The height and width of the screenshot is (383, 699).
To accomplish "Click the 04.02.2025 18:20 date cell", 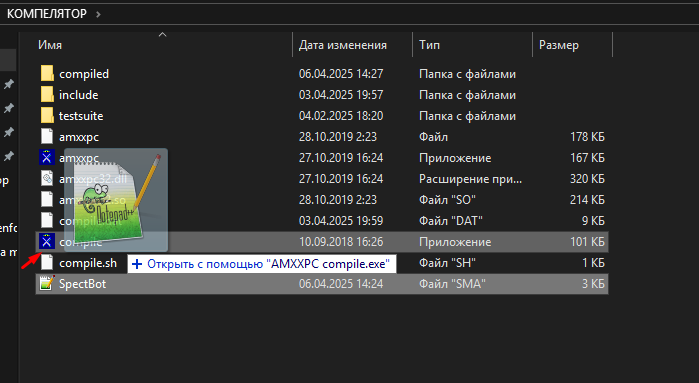I will [341, 116].
